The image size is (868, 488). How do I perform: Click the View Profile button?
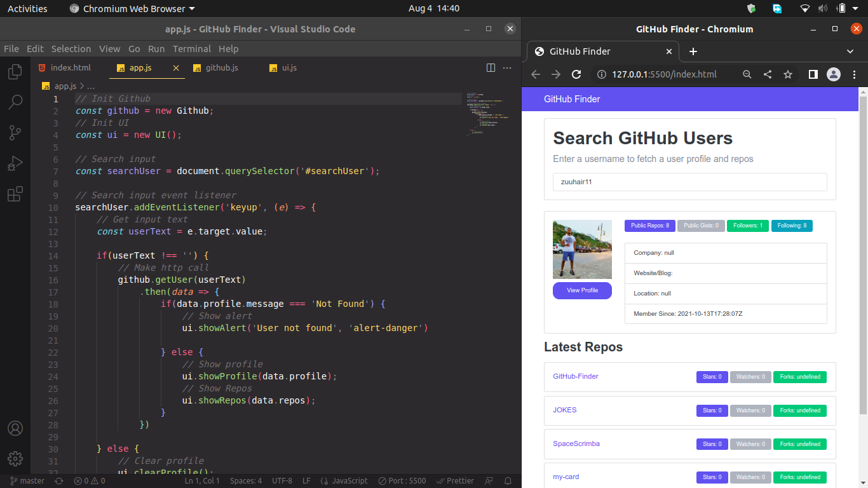pos(582,290)
